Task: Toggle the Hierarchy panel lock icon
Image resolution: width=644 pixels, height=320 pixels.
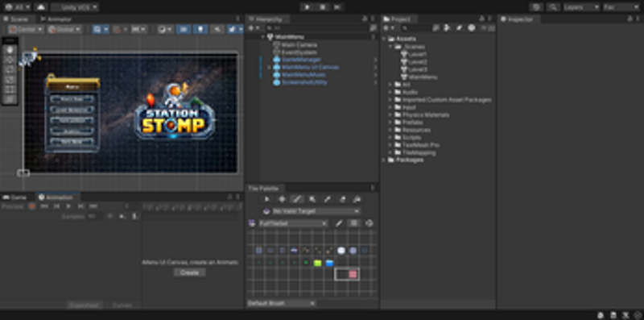Action: (365, 19)
